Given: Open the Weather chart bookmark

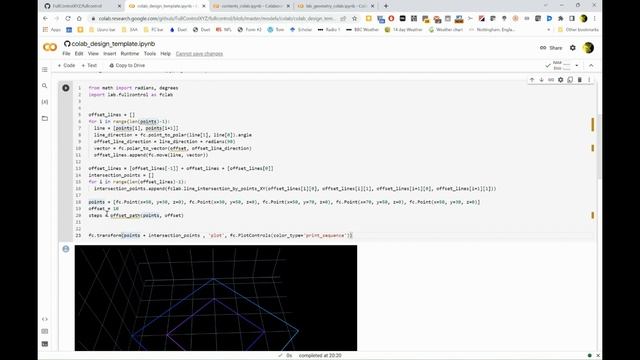Looking at the screenshot, I should (x=446, y=30).
